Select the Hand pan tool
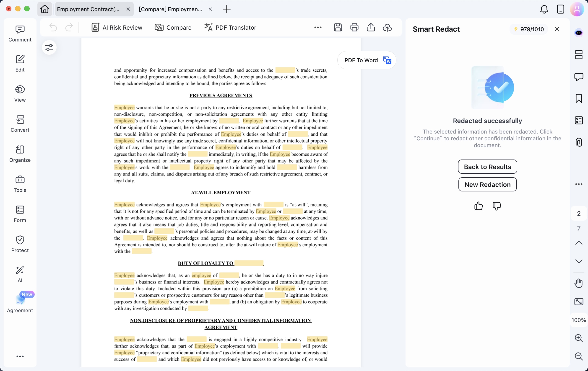 [579, 283]
